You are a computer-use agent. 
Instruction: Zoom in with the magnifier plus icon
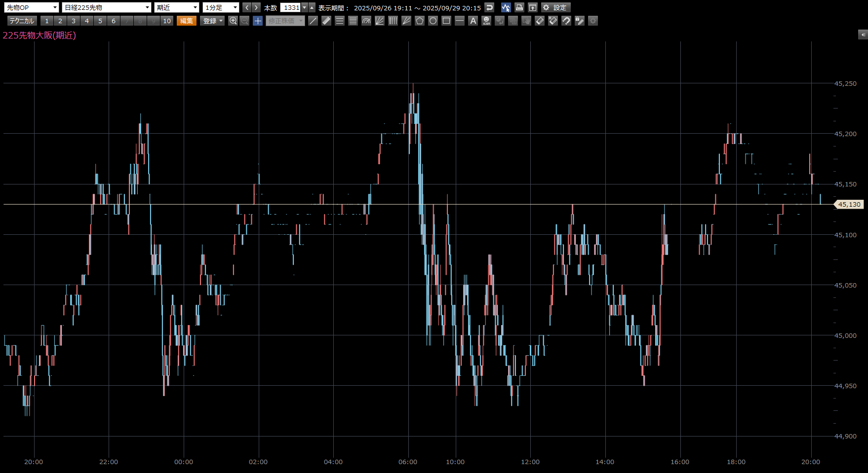pyautogui.click(x=233, y=21)
